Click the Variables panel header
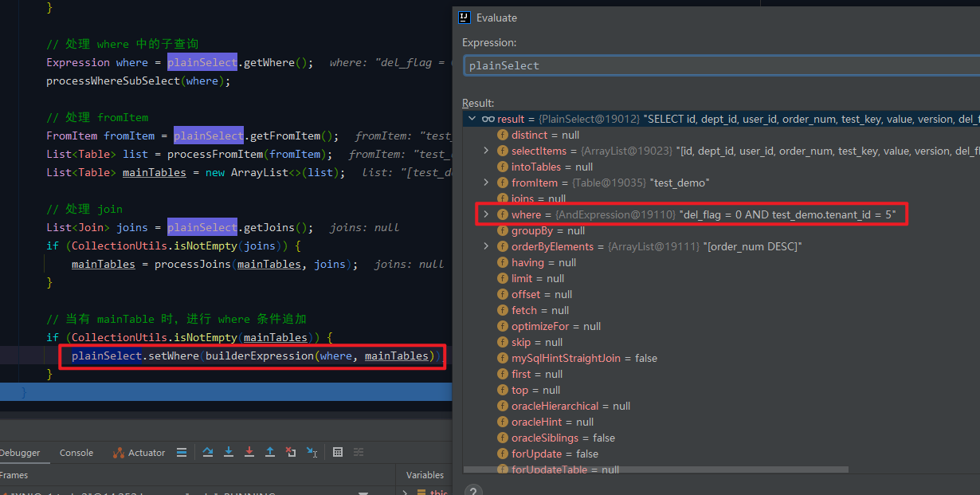 (425, 475)
